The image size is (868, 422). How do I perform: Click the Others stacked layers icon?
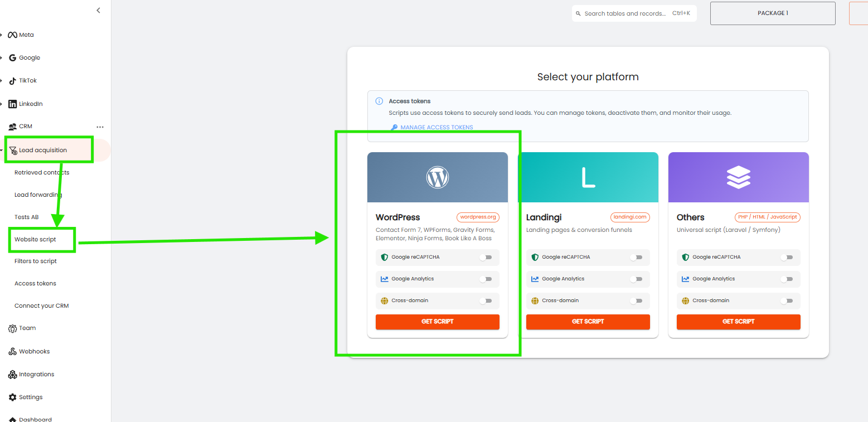(x=738, y=177)
